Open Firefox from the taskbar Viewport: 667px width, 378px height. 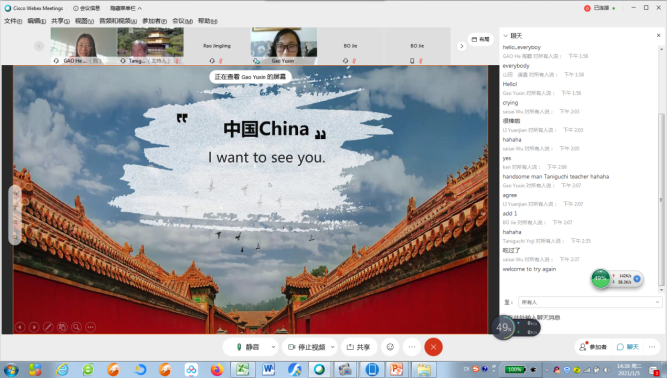217,369
